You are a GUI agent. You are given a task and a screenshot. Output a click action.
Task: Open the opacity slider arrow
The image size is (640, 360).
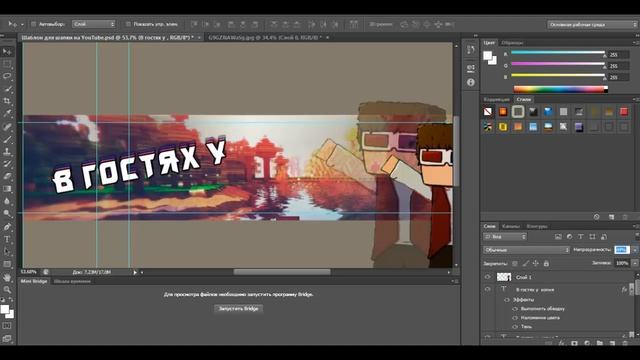[635, 250]
